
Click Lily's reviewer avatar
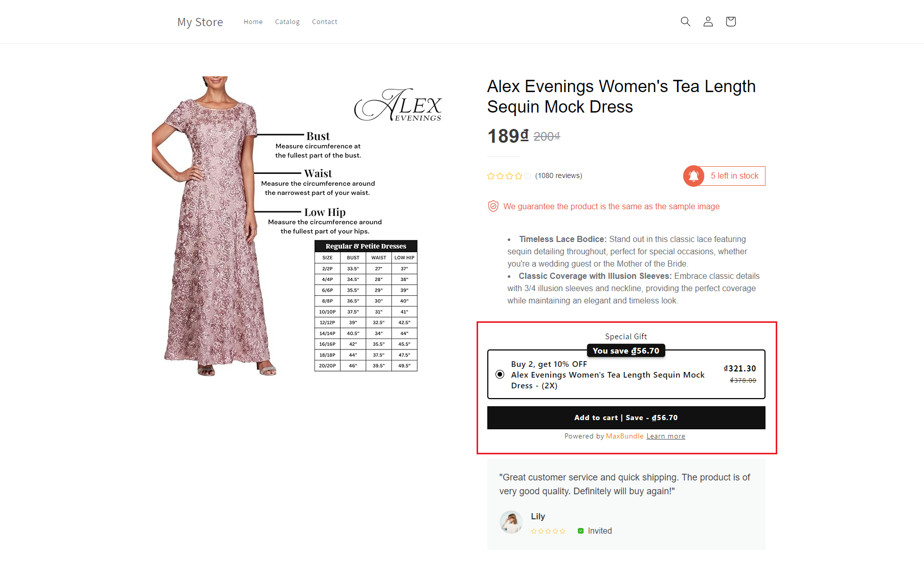tap(511, 522)
